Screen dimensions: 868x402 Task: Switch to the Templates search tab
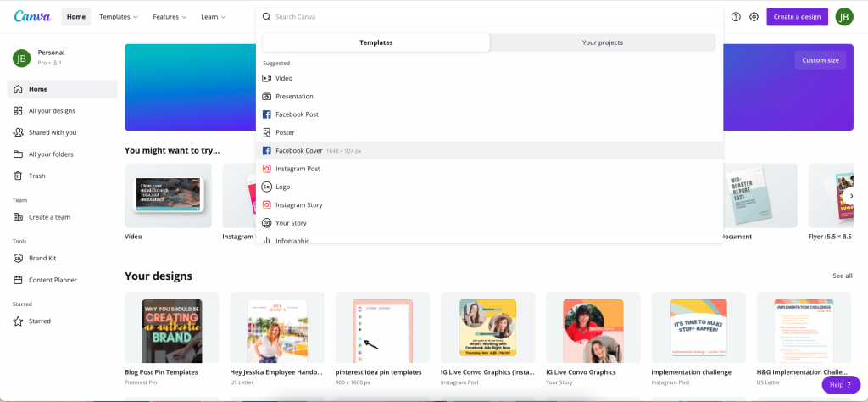click(376, 42)
